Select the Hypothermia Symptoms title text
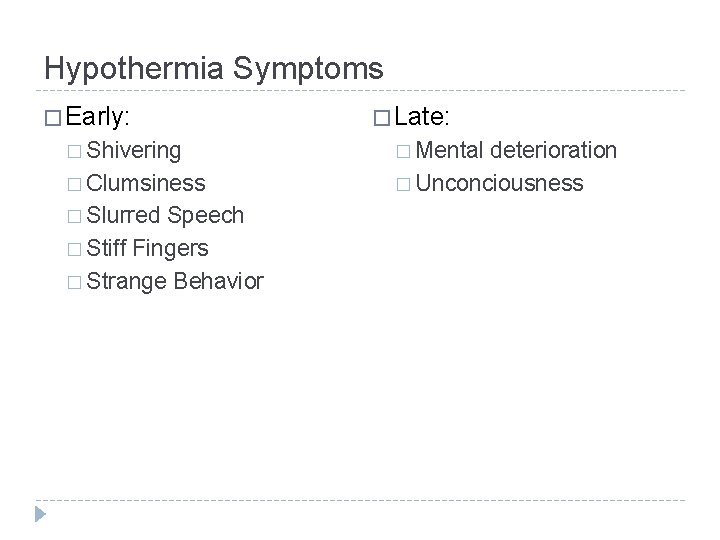The height and width of the screenshot is (540, 720). tap(214, 69)
